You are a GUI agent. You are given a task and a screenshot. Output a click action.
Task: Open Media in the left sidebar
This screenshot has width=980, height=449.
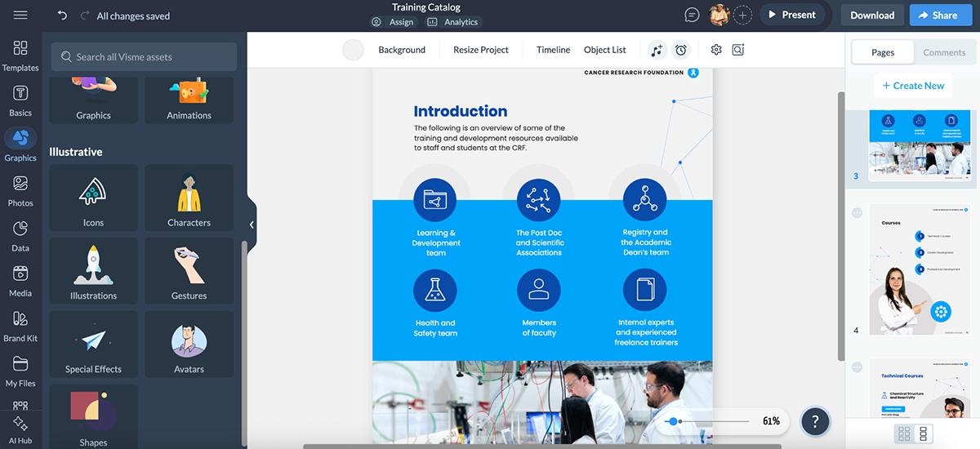point(20,280)
